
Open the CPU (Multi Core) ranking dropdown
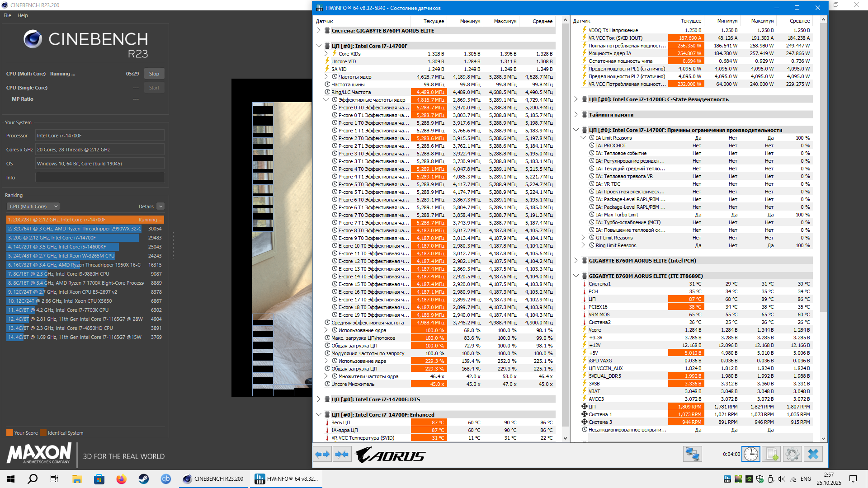[33, 206]
